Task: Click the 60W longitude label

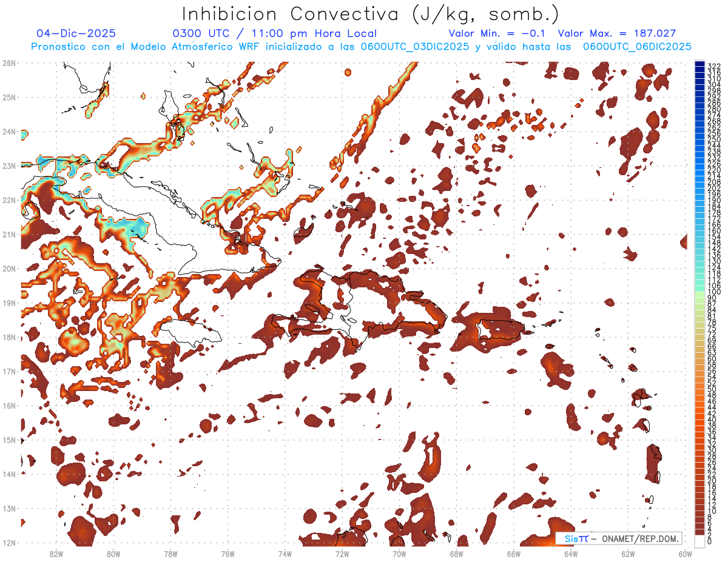Action: click(x=685, y=554)
